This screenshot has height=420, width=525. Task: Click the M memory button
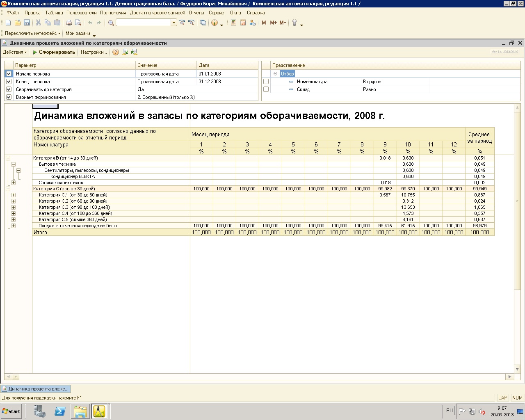264,23
